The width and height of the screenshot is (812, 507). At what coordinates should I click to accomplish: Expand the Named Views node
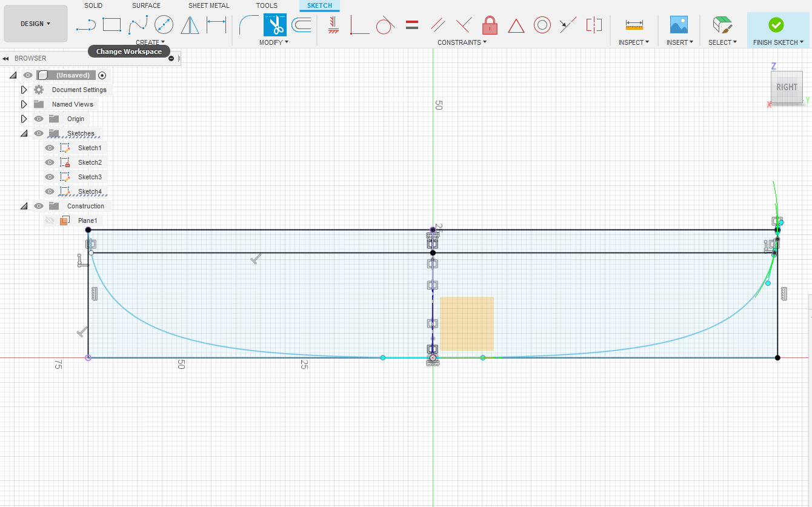click(x=24, y=104)
